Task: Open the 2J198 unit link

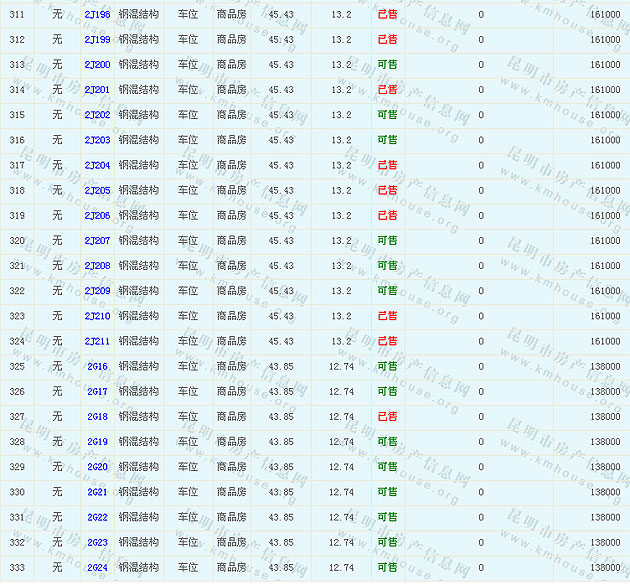Action: tap(97, 14)
